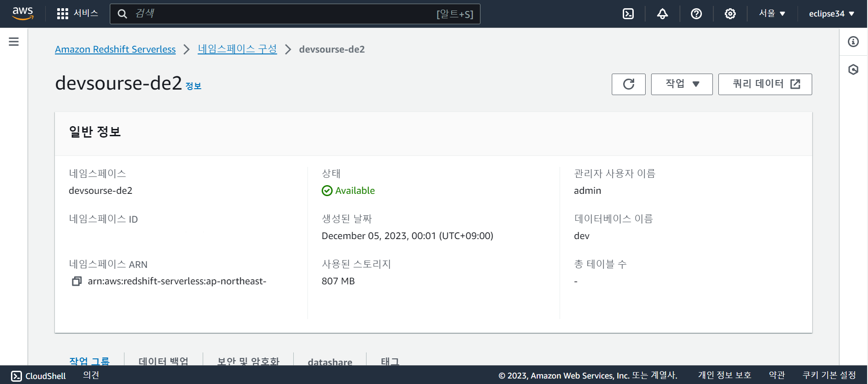Select the December 05, 2023 creation date
Image resolution: width=868 pixels, height=384 pixels.
pos(407,236)
